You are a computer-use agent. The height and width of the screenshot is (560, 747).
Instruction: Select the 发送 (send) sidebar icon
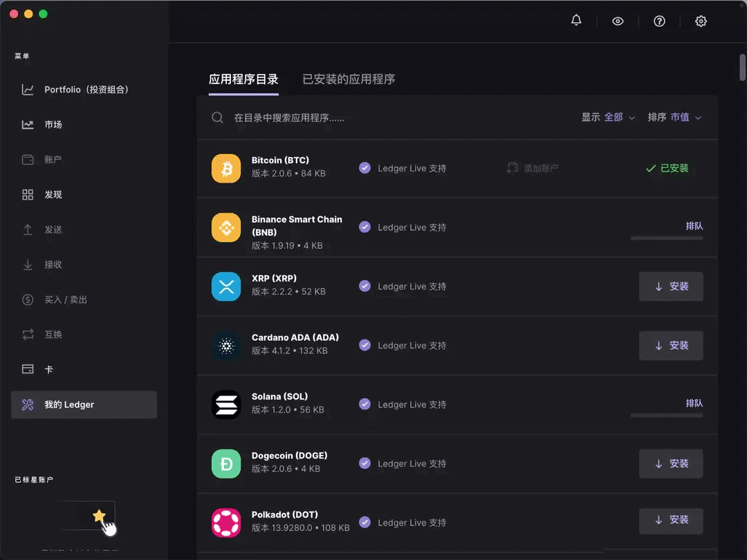coord(28,230)
